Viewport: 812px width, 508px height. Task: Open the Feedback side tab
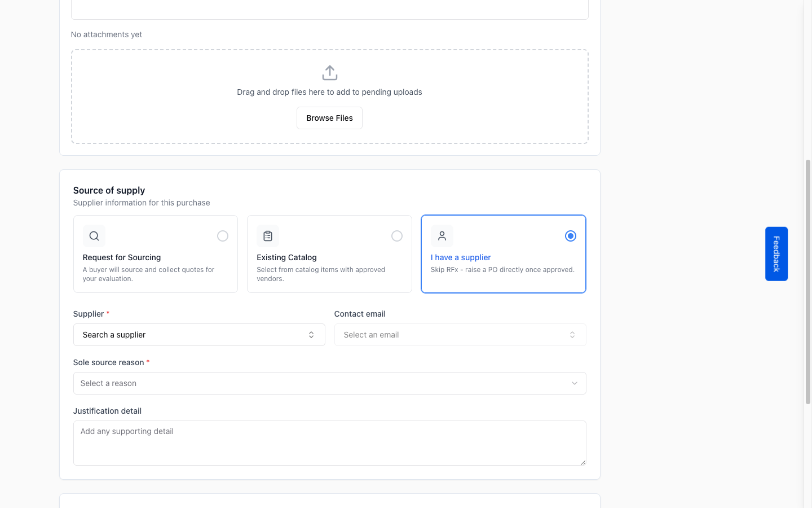(776, 254)
